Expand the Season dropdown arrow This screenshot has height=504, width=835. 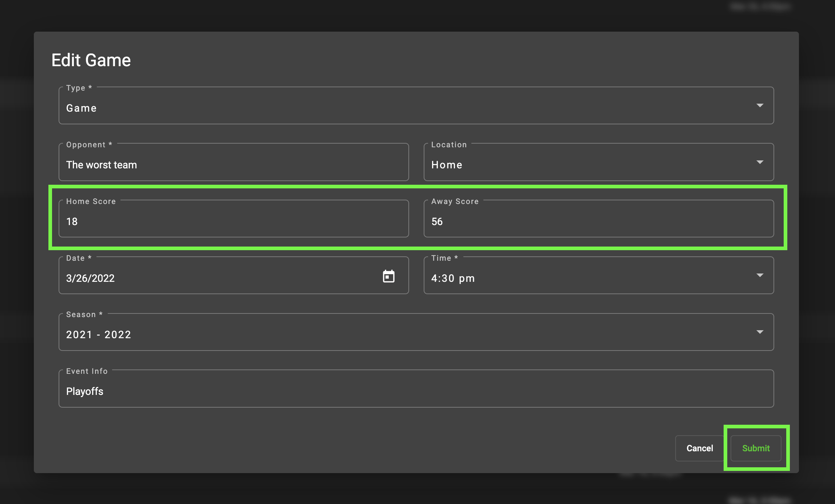click(x=760, y=332)
